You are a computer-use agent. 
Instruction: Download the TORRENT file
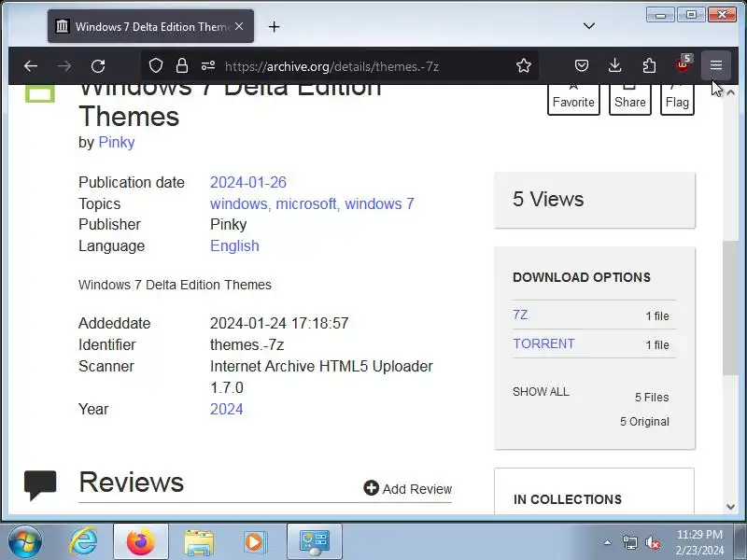point(543,343)
